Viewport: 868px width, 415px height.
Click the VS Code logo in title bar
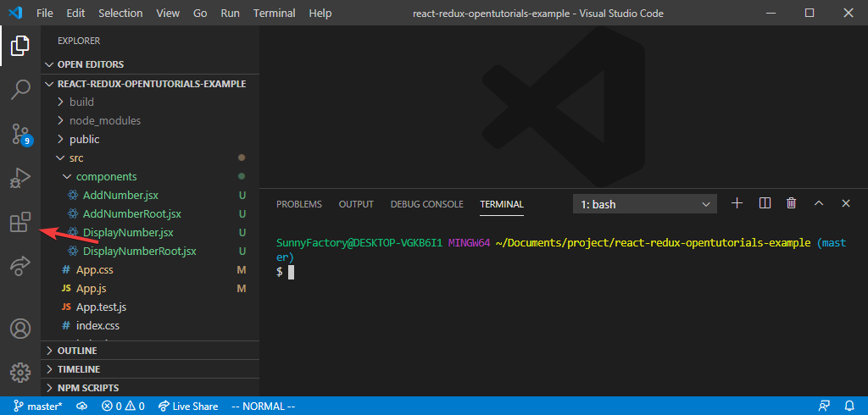pyautogui.click(x=15, y=13)
